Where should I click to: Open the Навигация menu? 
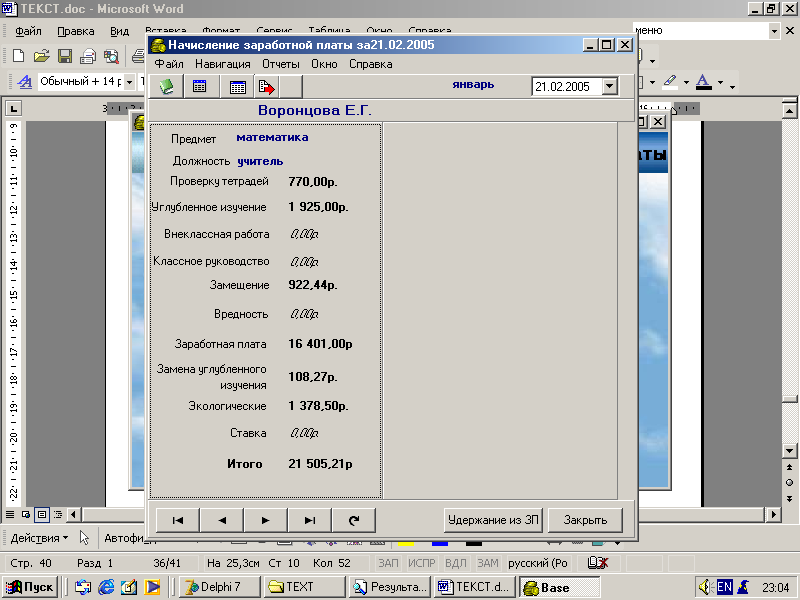click(223, 64)
